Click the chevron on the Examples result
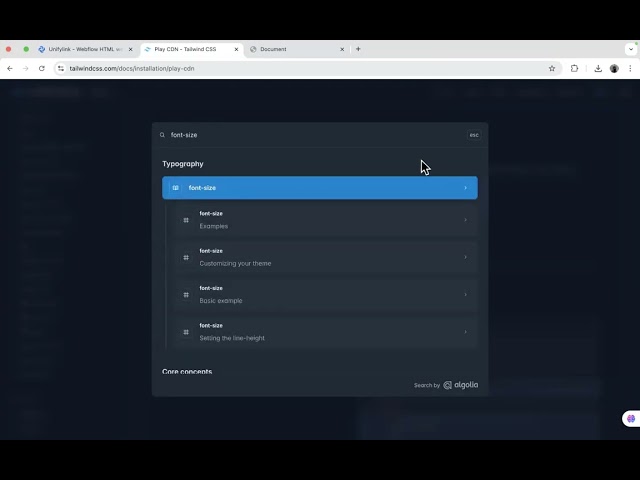640x480 pixels. (x=465, y=220)
